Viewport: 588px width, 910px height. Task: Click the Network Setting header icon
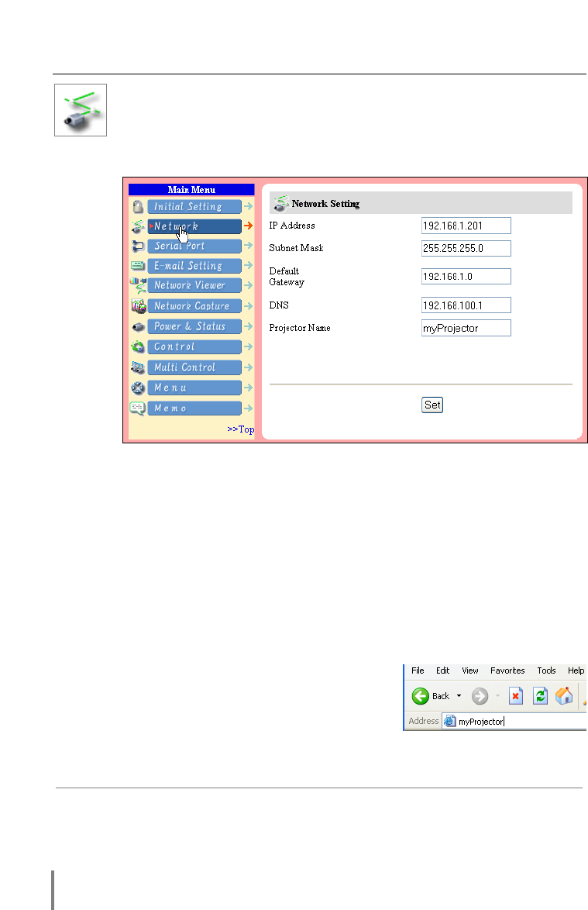pos(281,203)
